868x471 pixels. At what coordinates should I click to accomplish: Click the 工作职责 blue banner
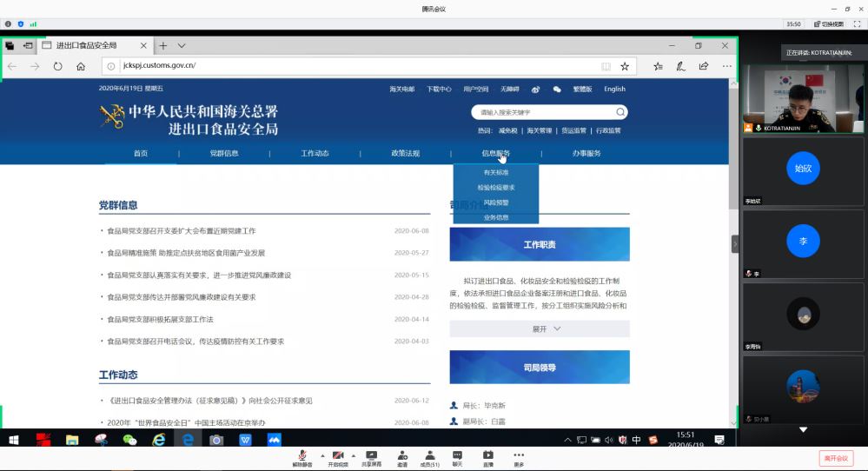pyautogui.click(x=540, y=245)
